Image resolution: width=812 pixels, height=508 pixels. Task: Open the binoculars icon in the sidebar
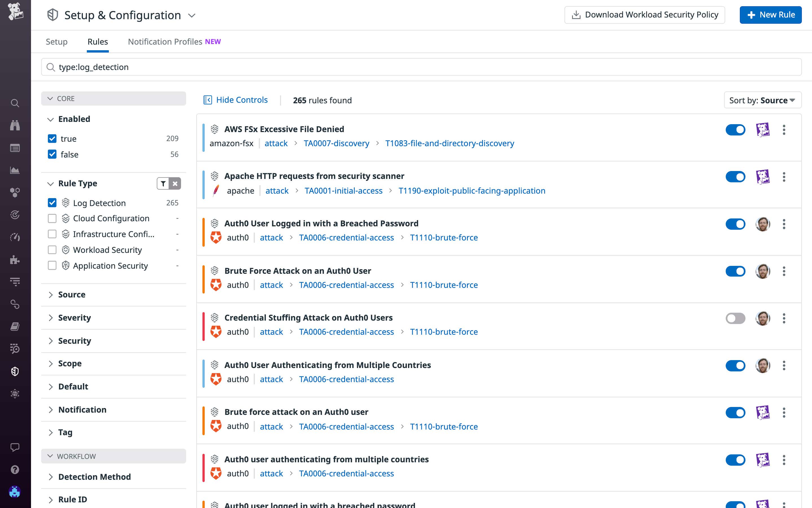click(x=15, y=125)
